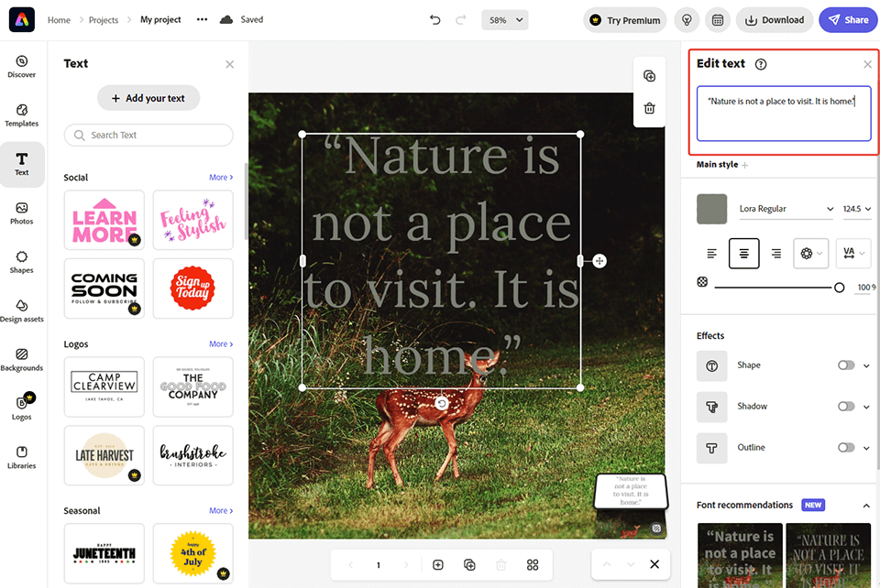The height and width of the screenshot is (588, 880).
Task: Open the three dots project menu
Action: [x=202, y=19]
